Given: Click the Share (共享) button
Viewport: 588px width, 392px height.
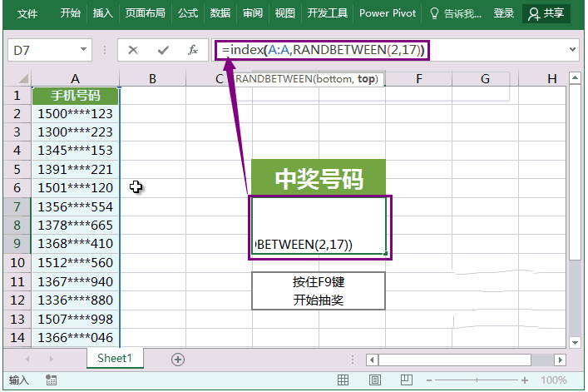Looking at the screenshot, I should 546,13.
